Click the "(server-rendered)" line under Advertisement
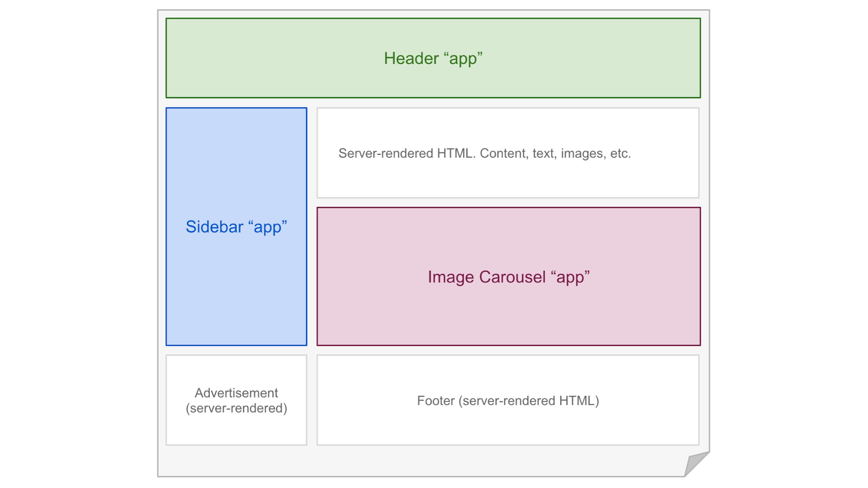 (237, 408)
